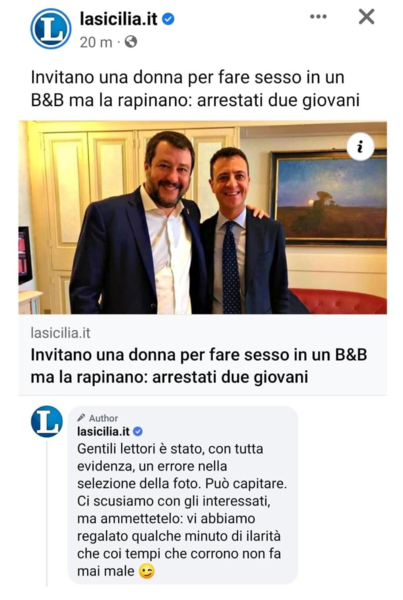Click the winking emoji ending the comment

click(147, 572)
